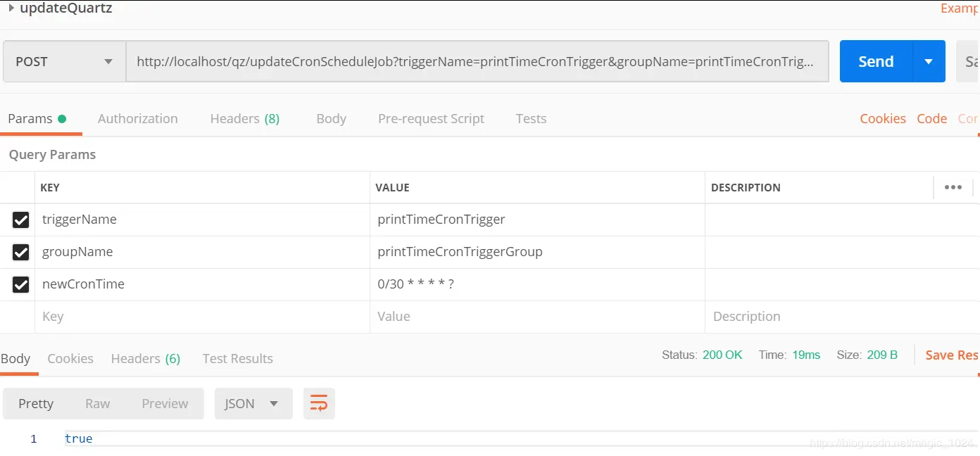The height and width of the screenshot is (456, 980).
Task: Open the POST method dropdown
Action: pos(64,62)
